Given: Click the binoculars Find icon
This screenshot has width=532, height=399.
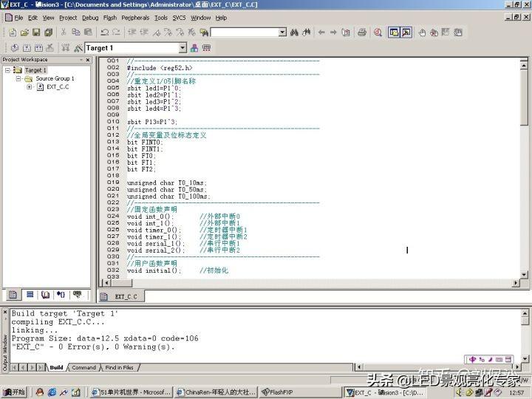Looking at the screenshot, I should (x=294, y=33).
